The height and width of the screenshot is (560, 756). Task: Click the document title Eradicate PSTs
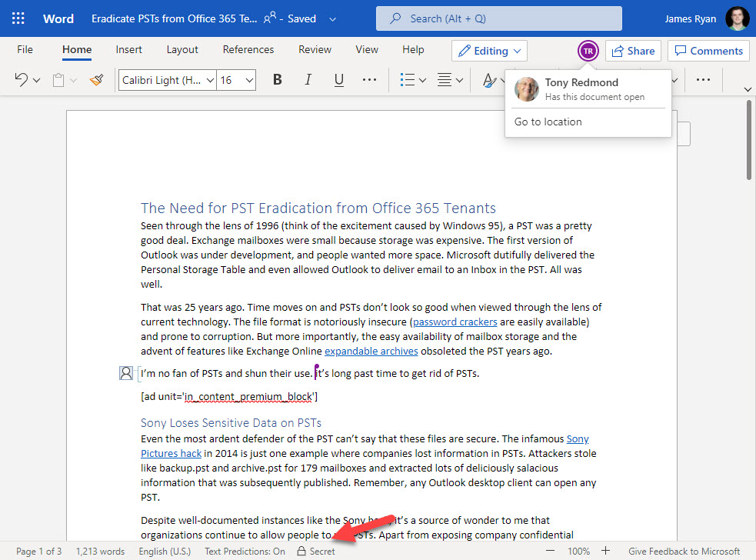pyautogui.click(x=174, y=18)
